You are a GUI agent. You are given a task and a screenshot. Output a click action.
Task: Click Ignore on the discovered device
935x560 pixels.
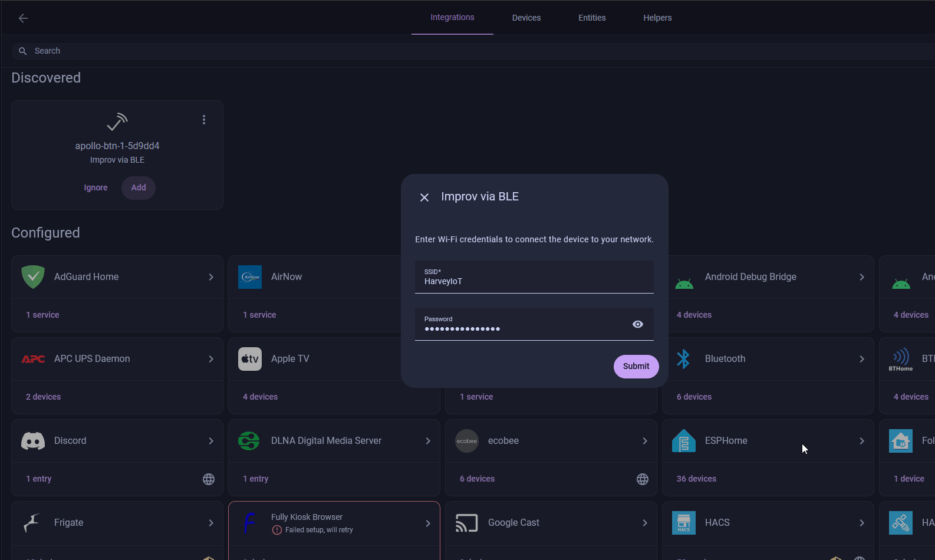tap(96, 187)
